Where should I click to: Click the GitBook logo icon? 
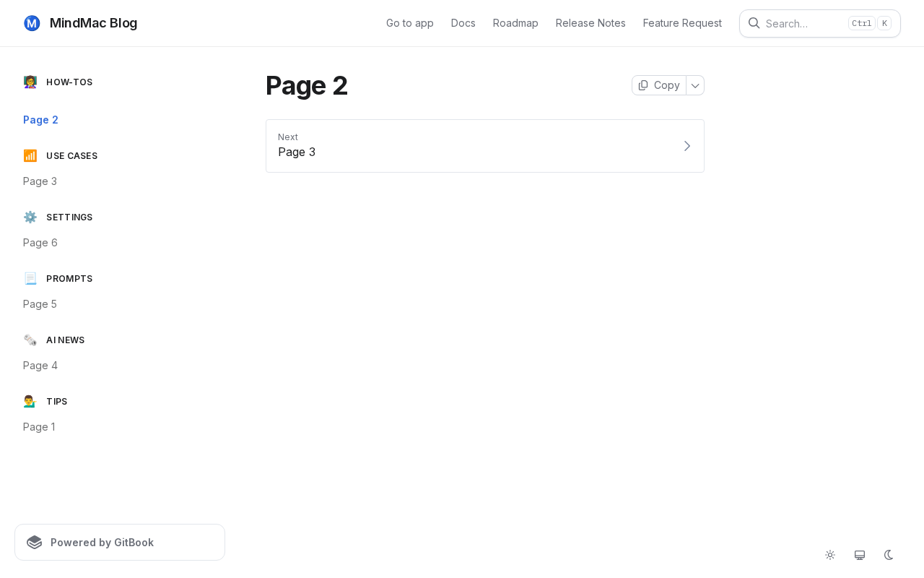point(35,543)
